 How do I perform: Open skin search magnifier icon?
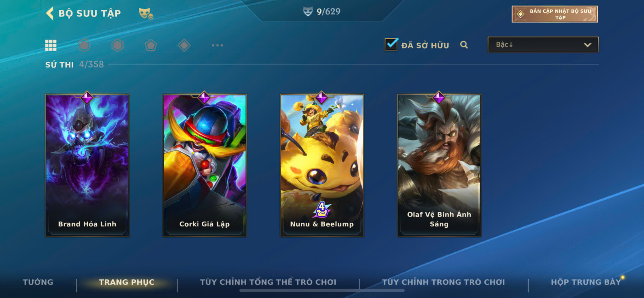pos(464,45)
